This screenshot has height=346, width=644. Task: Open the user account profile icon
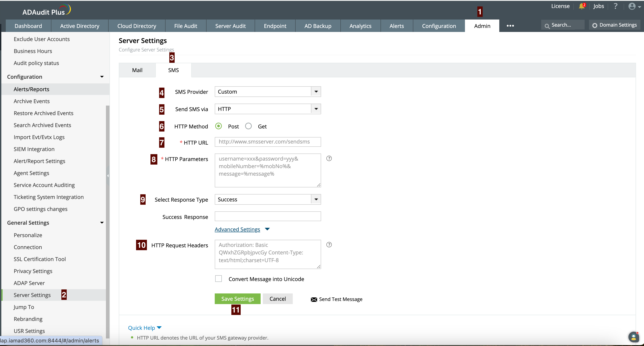pyautogui.click(x=632, y=6)
